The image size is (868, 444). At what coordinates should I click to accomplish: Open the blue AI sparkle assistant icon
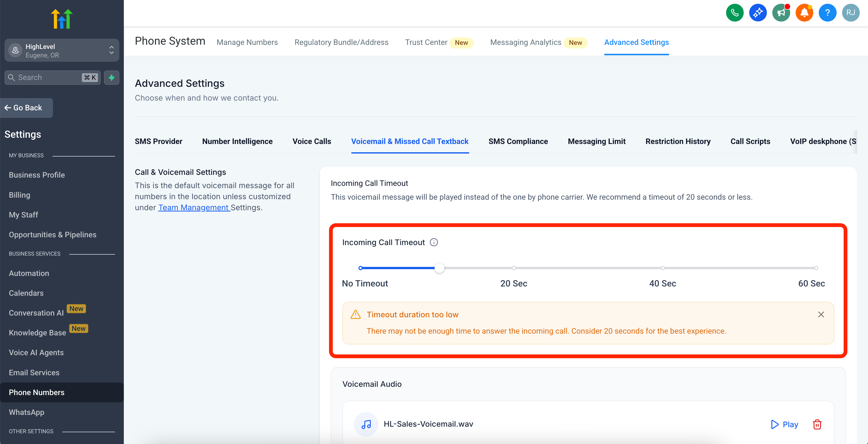[x=758, y=13]
